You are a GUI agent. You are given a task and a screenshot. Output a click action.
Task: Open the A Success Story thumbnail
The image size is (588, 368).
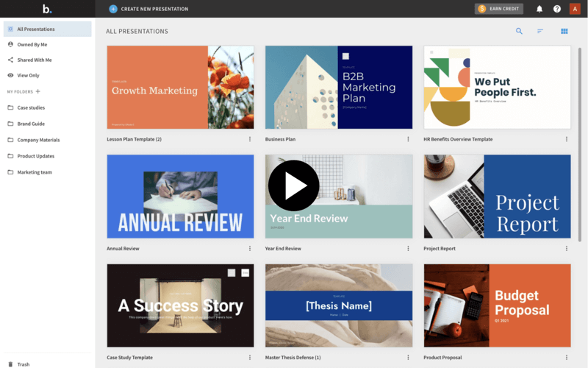[180, 305]
